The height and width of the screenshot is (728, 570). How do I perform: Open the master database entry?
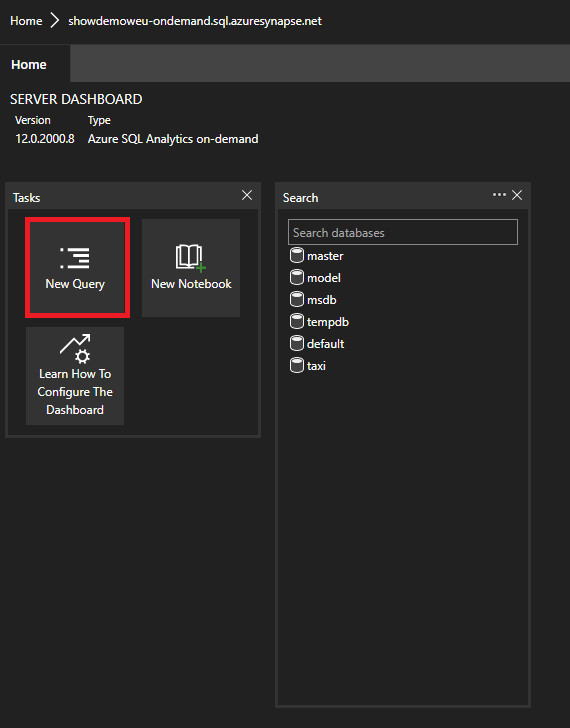(325, 256)
